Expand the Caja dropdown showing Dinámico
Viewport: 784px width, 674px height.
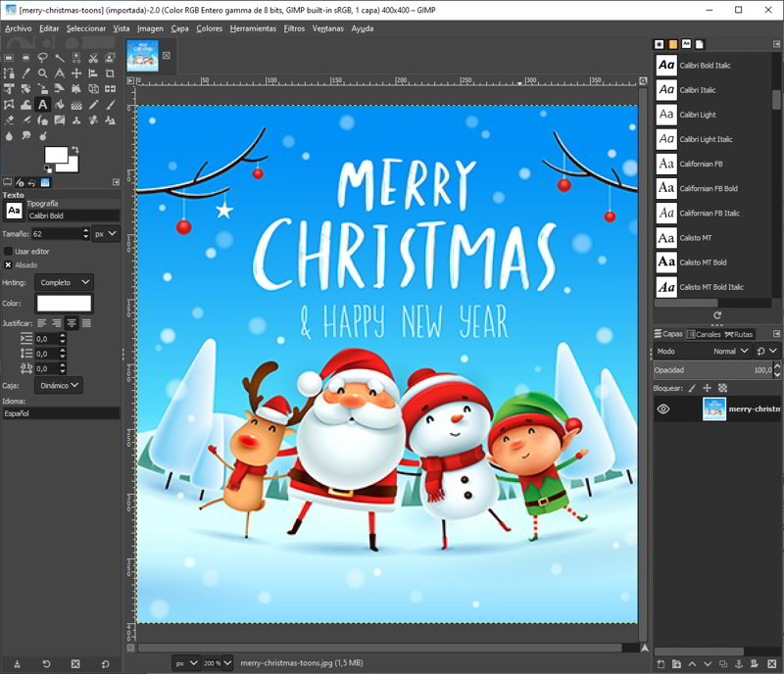59,385
